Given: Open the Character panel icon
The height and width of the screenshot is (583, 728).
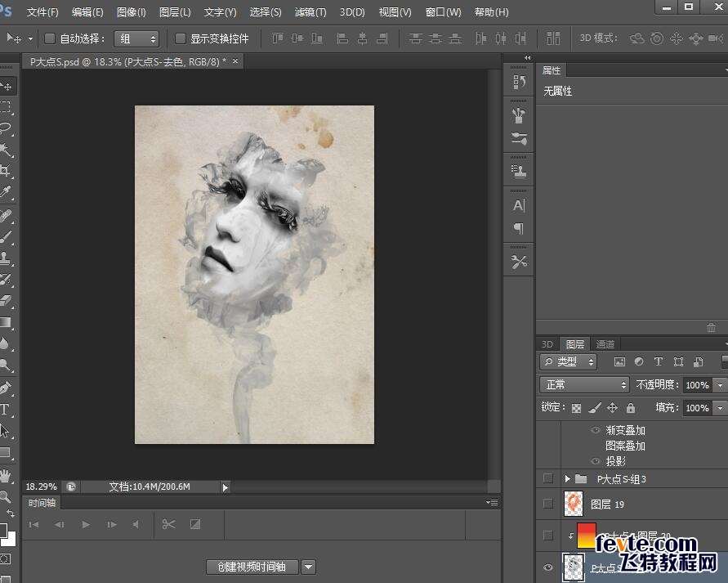Looking at the screenshot, I should click(519, 205).
